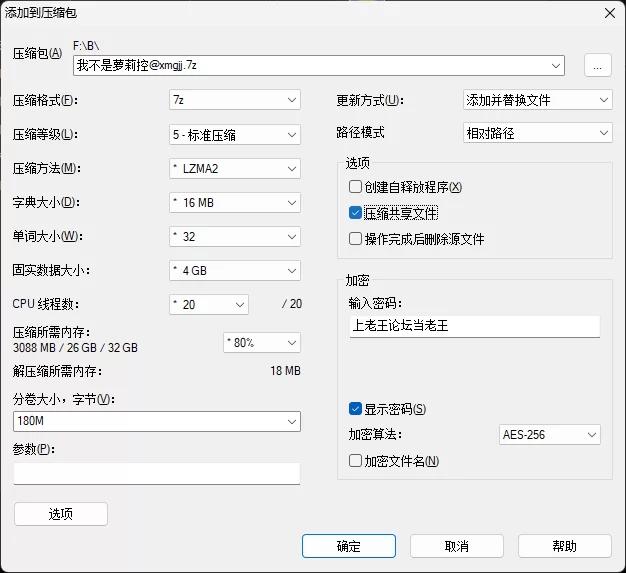This screenshot has width=626, height=573.
Task: Enable 加密文件名 checkbox
Action: point(355,461)
